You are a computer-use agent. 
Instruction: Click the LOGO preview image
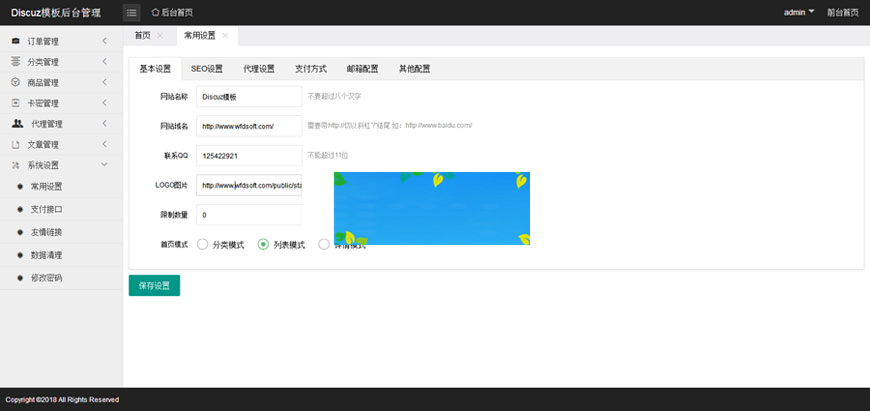pos(431,208)
